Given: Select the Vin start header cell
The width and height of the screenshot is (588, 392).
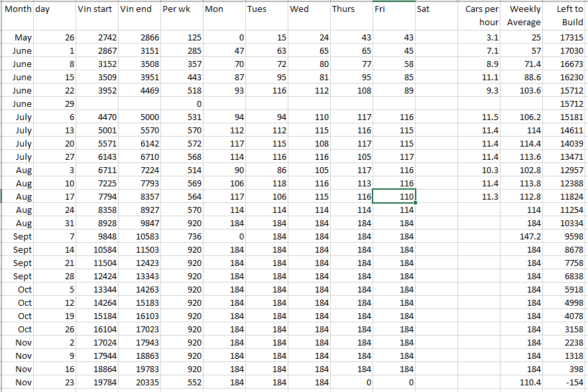Looking at the screenshot, I should coord(97,9).
